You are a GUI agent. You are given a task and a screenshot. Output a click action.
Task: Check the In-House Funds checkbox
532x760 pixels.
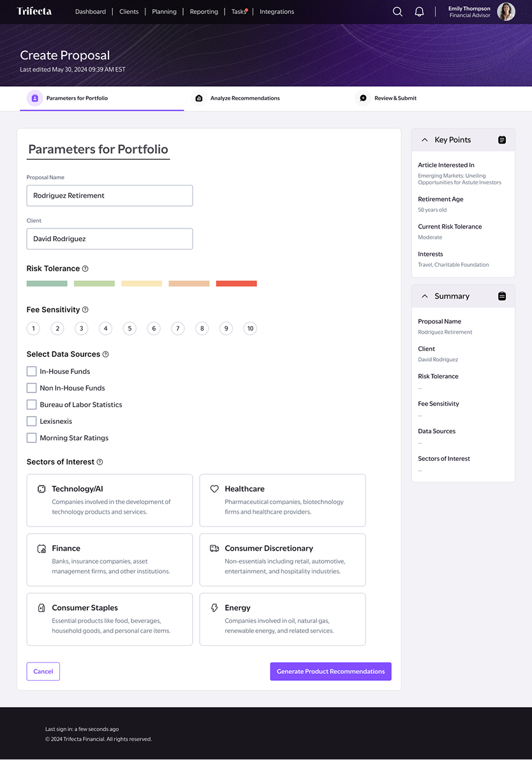click(x=31, y=371)
